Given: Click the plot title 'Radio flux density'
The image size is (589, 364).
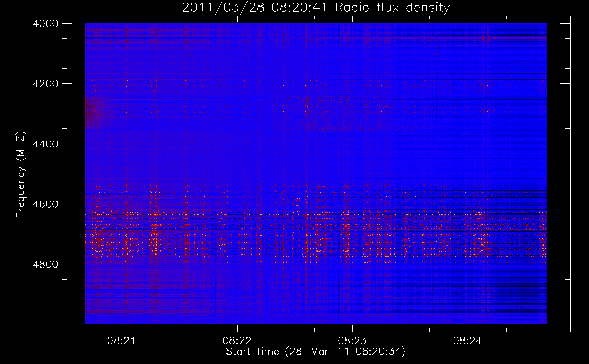Looking at the screenshot, I should 392,7.
